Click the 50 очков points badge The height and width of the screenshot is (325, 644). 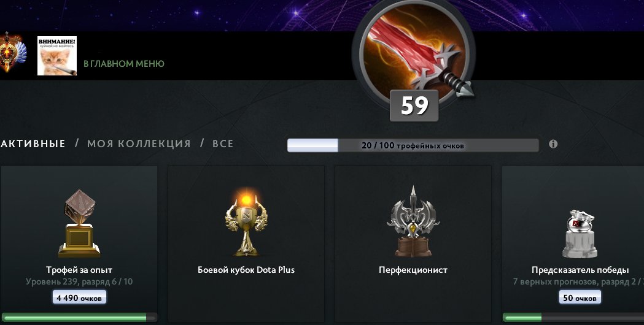click(580, 298)
